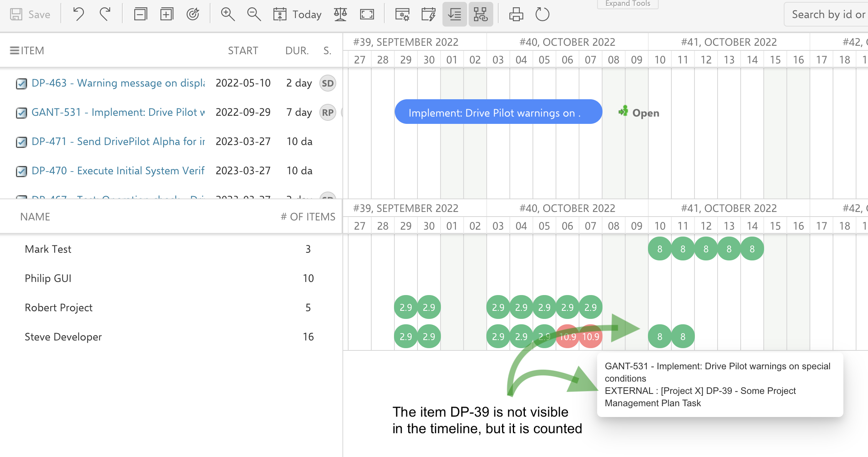This screenshot has width=868, height=457.
Task: Click the Redo arrow icon
Action: [x=105, y=14]
